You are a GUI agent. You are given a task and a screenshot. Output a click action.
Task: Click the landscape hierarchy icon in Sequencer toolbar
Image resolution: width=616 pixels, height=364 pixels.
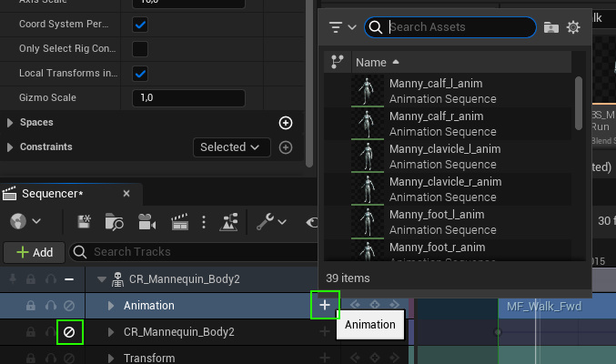pos(228,222)
